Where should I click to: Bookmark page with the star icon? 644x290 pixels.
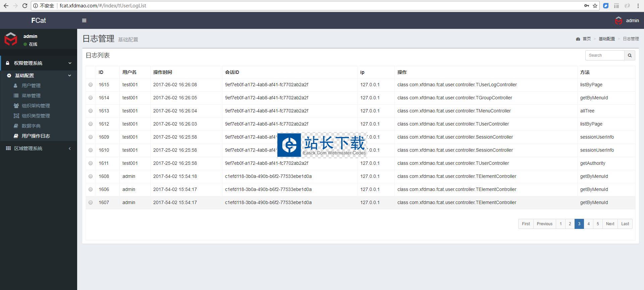(595, 6)
